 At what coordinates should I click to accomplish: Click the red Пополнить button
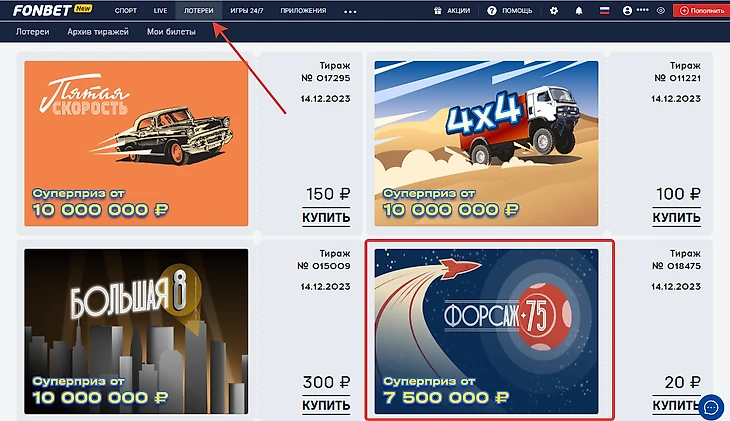(x=701, y=10)
